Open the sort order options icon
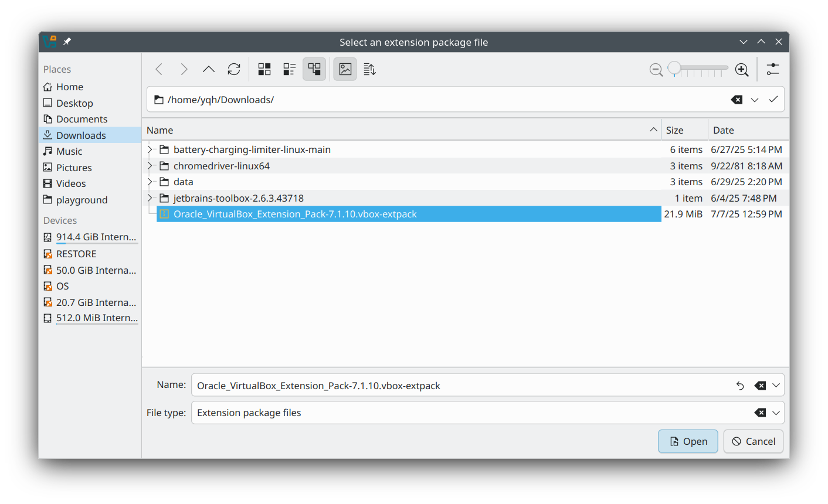The height and width of the screenshot is (504, 828). point(369,69)
